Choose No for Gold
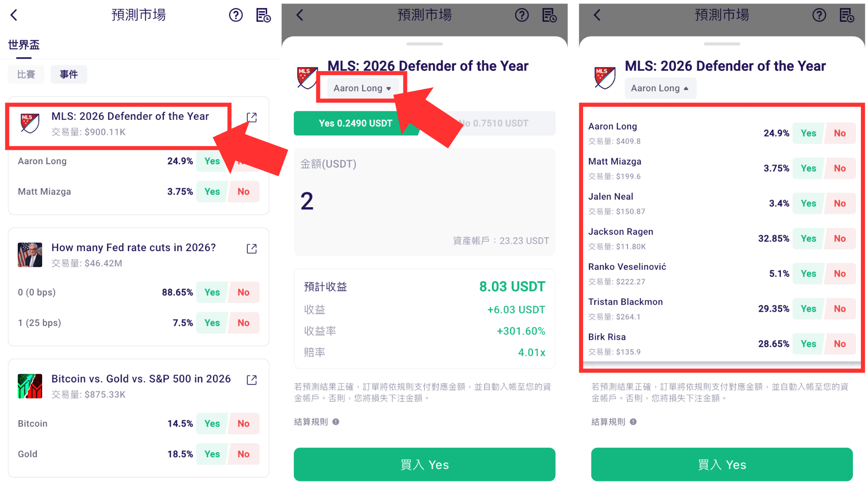The height and width of the screenshot is (489, 868). (244, 454)
